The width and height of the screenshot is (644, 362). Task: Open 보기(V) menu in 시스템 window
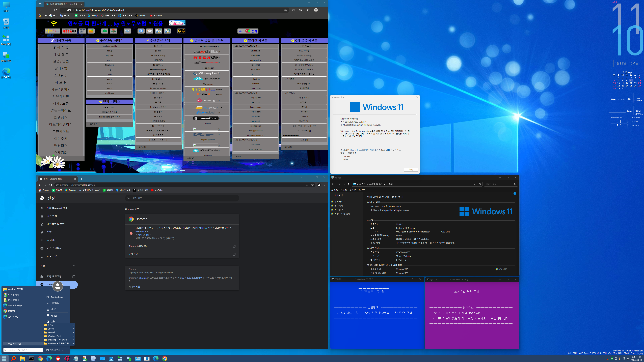click(x=353, y=190)
